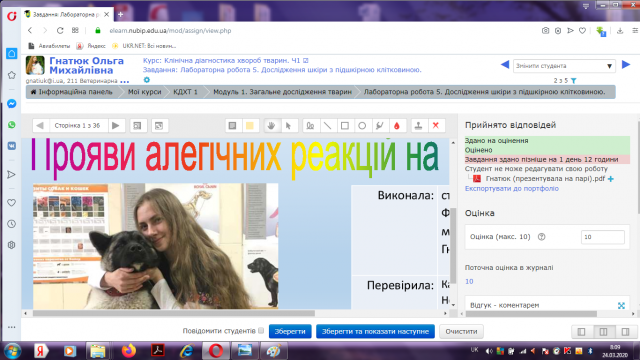Collapse the review panel layout button
The width and height of the screenshot is (640, 360).
coord(625,332)
